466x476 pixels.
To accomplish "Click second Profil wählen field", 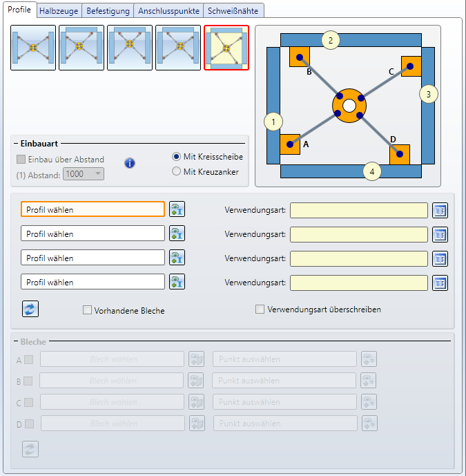I will [x=93, y=234].
